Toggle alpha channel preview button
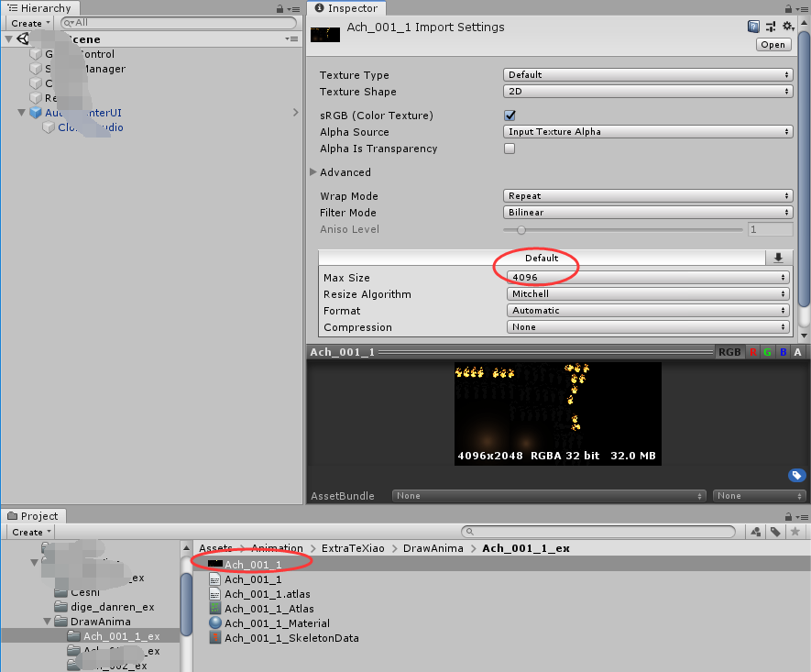Screen dimensions: 811x672 point(798,352)
